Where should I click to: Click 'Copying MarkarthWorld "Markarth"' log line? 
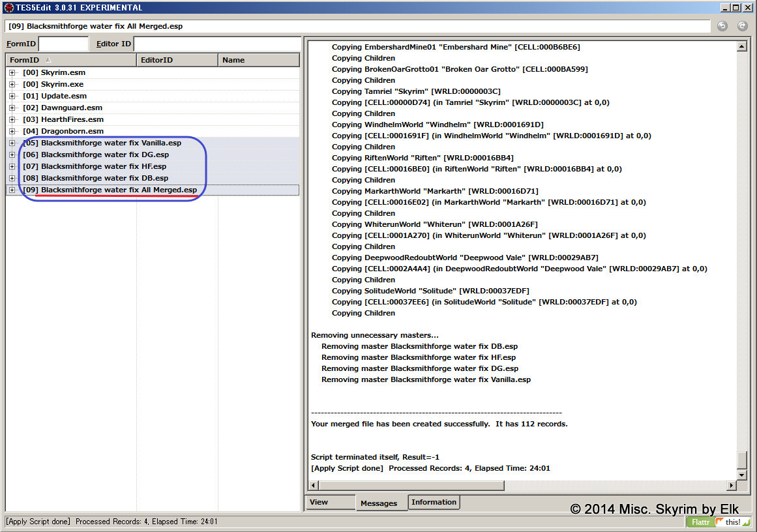pyautogui.click(x=435, y=191)
